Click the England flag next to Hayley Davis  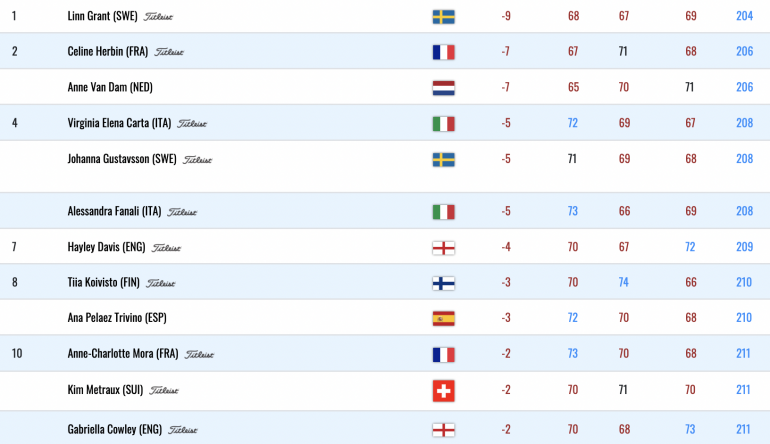tap(443, 248)
